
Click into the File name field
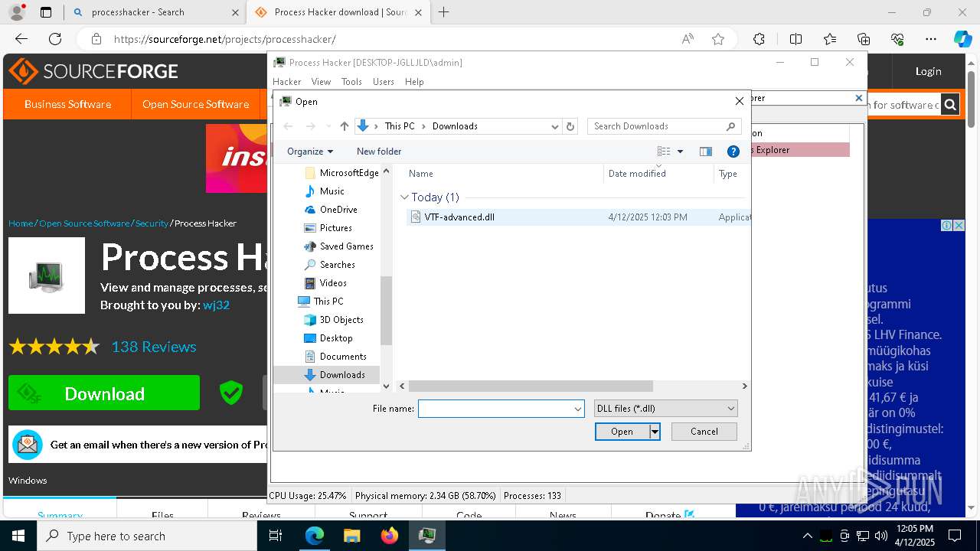point(495,409)
